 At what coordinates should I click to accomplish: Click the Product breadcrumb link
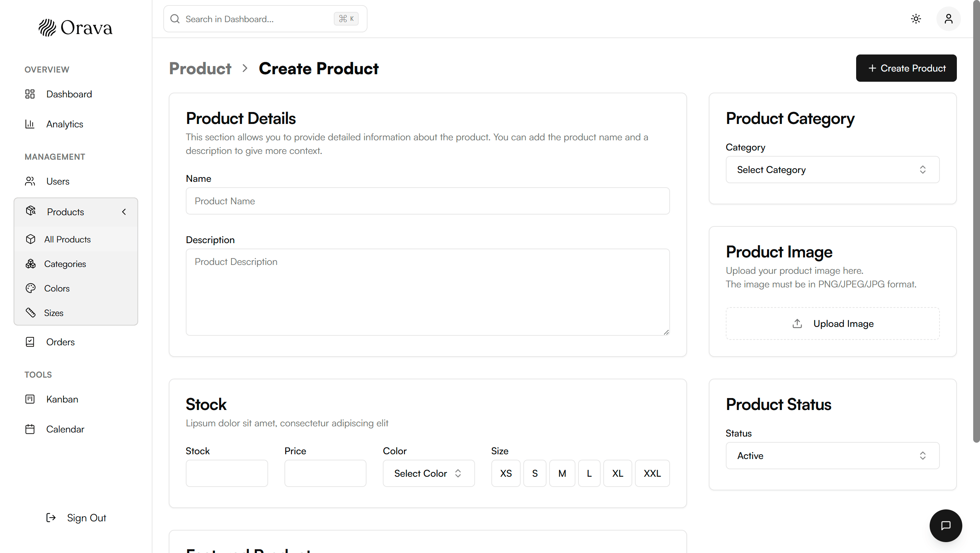pyautogui.click(x=200, y=68)
